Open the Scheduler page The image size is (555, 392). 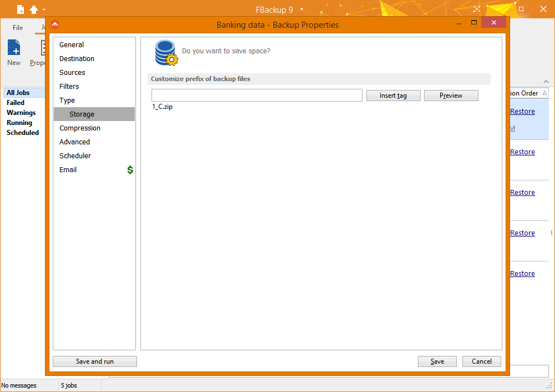click(94, 155)
